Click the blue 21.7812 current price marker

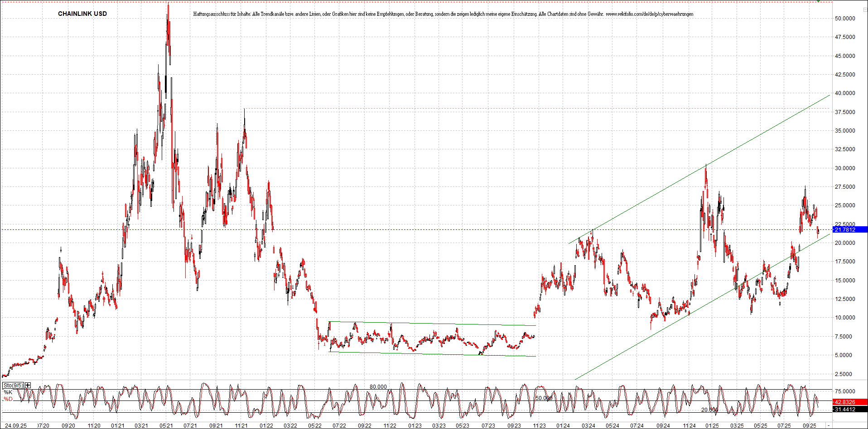tap(846, 230)
